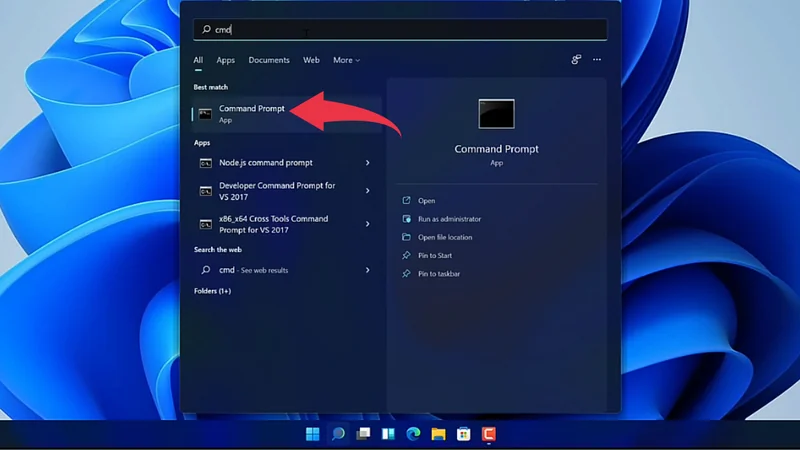
Task: Open the search options ellipsis menu
Action: pyautogui.click(x=597, y=60)
